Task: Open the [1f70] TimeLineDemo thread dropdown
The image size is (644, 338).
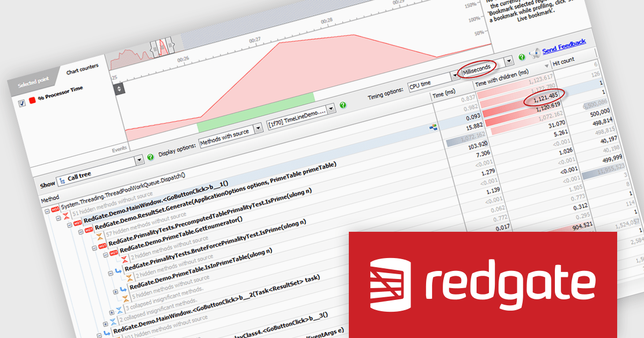Action: [302, 117]
